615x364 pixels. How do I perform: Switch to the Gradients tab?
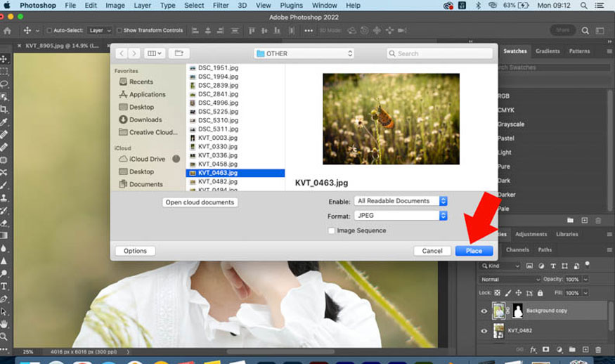(x=548, y=51)
